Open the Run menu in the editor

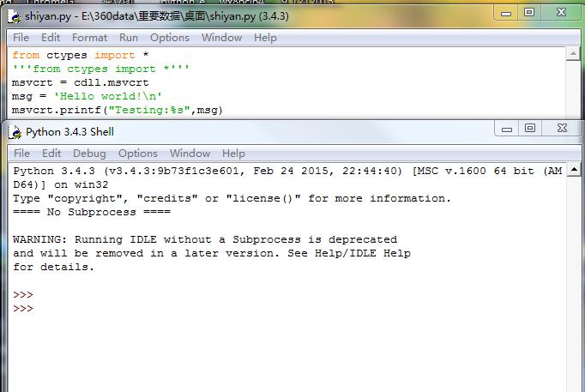(129, 37)
